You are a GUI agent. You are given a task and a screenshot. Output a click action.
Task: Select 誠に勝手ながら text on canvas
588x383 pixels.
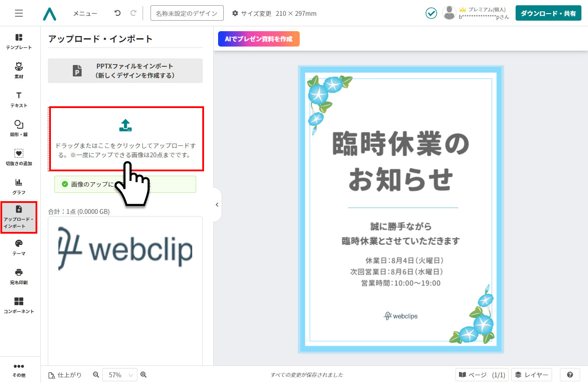(401, 227)
